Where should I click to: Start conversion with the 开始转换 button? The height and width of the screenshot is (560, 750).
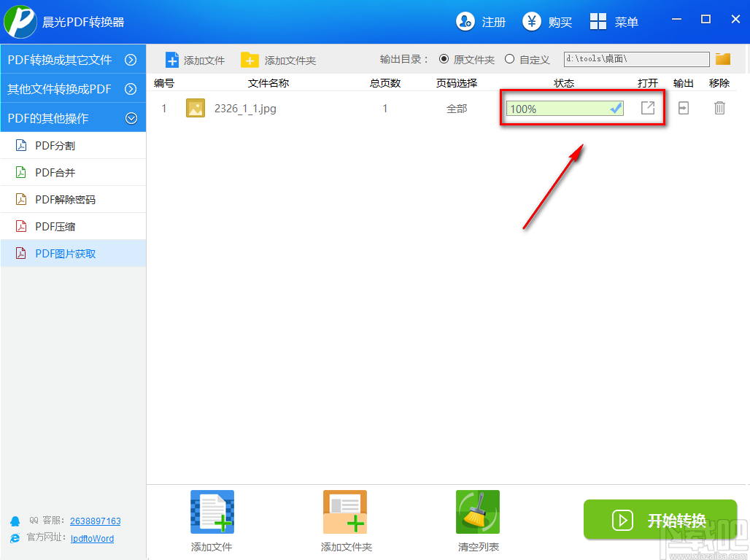coord(660,519)
